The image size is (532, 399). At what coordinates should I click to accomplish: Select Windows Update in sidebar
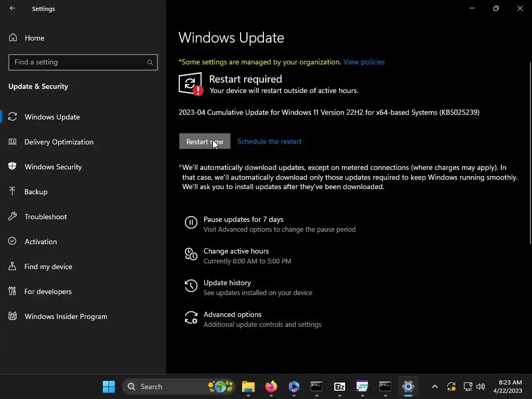point(52,117)
